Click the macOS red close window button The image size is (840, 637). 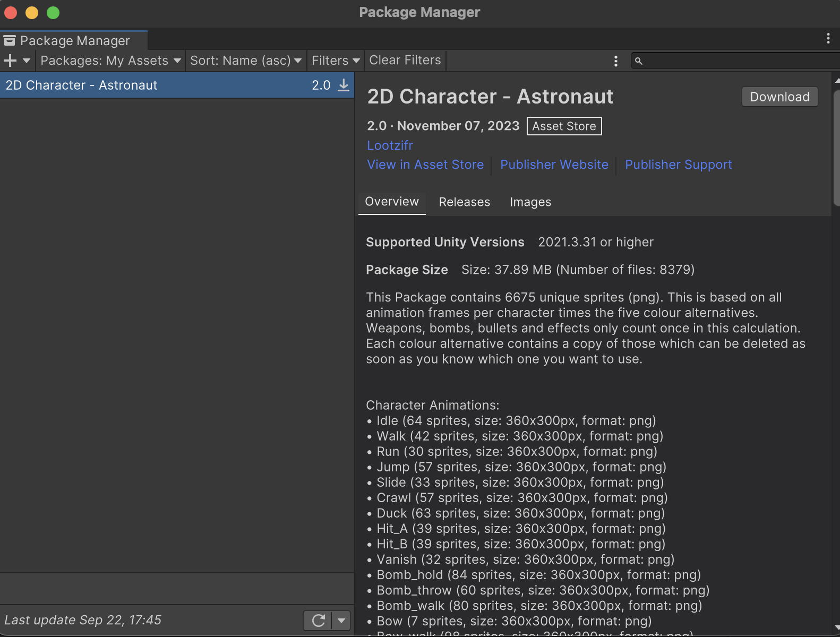11,12
